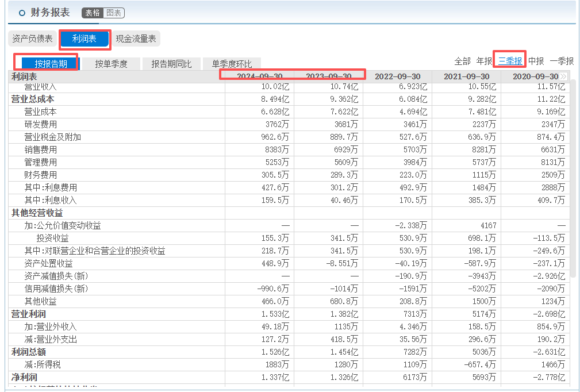Switch to 图表 chart view toggle
This screenshot has height=392, width=580.
pyautogui.click(x=114, y=13)
